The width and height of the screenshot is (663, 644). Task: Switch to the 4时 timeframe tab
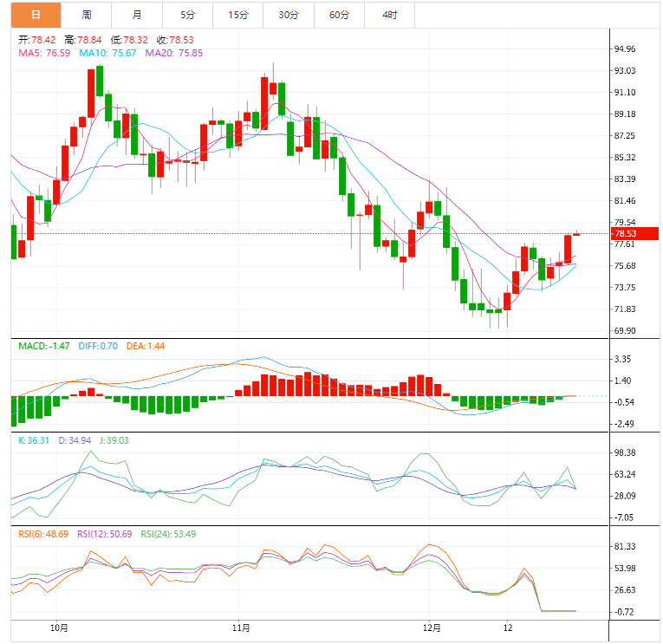pos(390,16)
